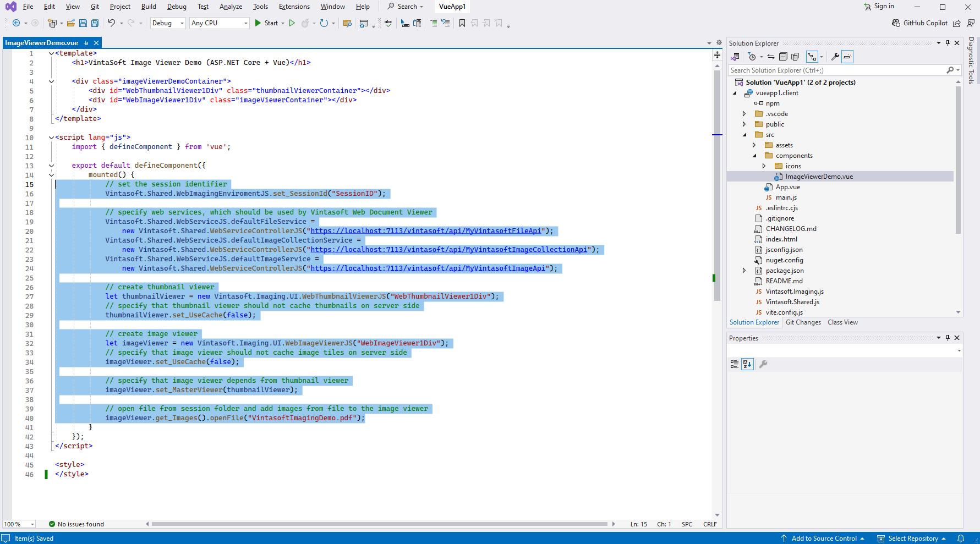Click the Send Feedback icon at top right
980x544 pixels.
pos(971,23)
